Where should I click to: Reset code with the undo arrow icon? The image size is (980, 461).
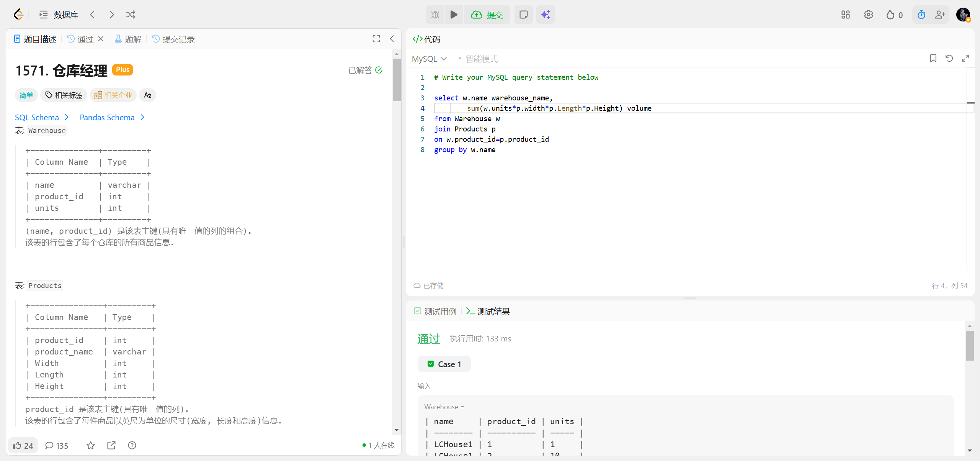pos(949,58)
